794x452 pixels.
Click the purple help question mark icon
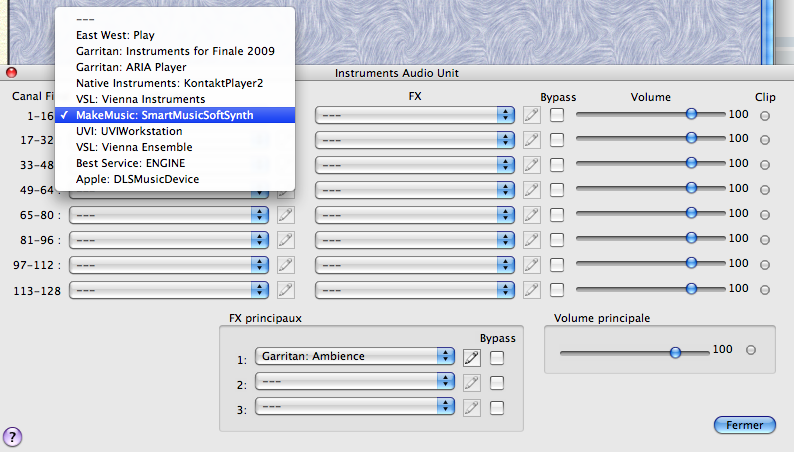click(13, 436)
